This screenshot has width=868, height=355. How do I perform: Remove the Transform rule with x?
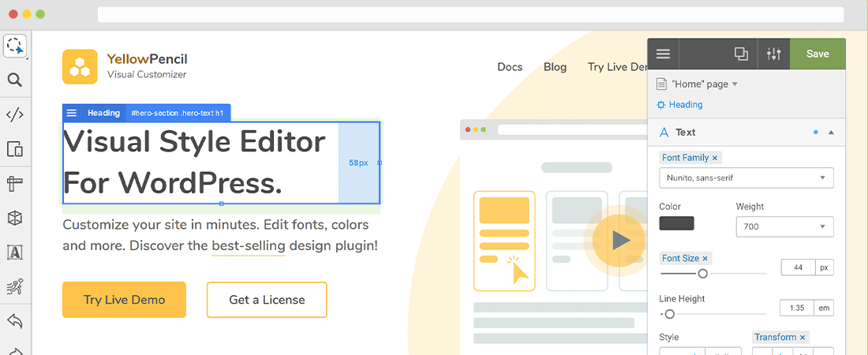tap(803, 337)
